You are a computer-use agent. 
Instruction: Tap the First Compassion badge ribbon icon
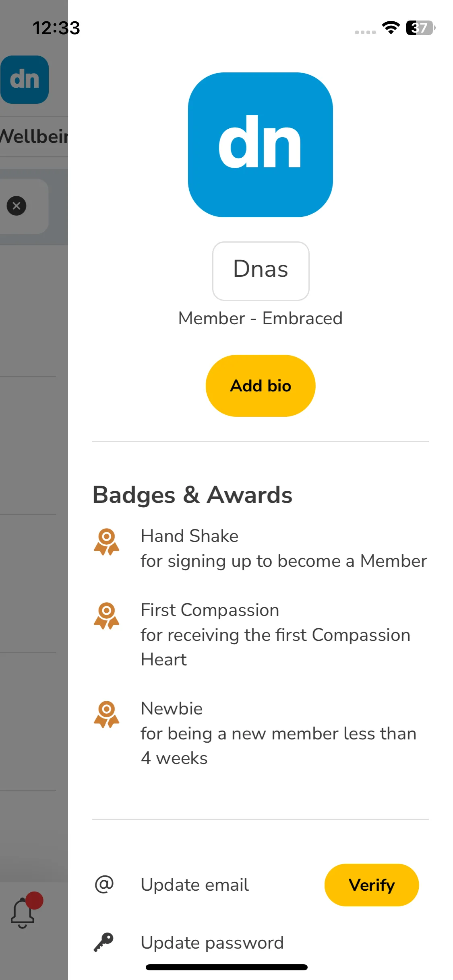point(107,616)
